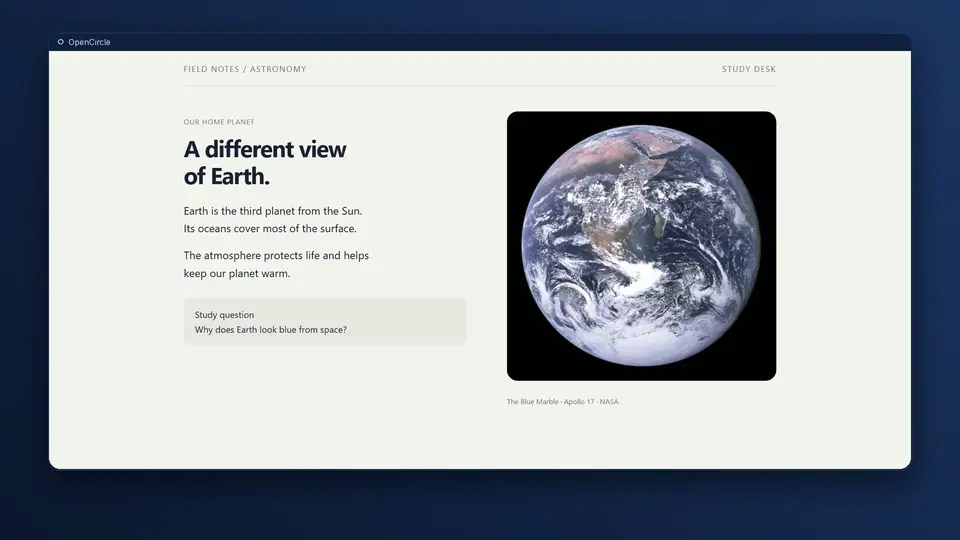
Task: Open the Field Notes / Astronomy breadcrumb
Action: [x=245, y=69]
